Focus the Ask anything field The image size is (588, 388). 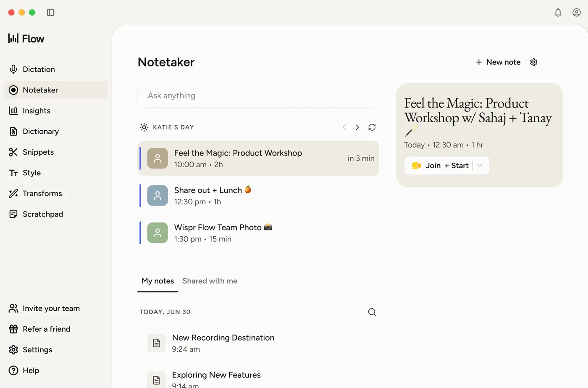[258, 95]
